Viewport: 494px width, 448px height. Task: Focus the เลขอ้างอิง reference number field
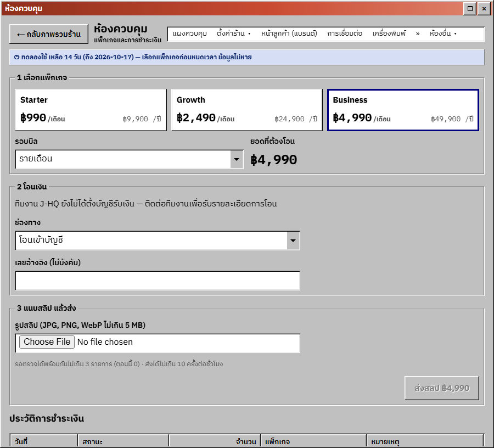click(158, 281)
